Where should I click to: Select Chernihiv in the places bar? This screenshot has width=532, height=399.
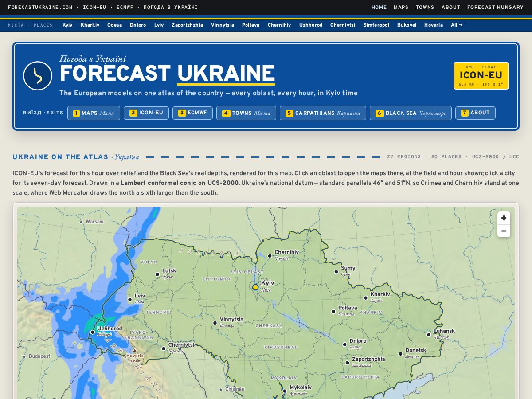(x=279, y=25)
